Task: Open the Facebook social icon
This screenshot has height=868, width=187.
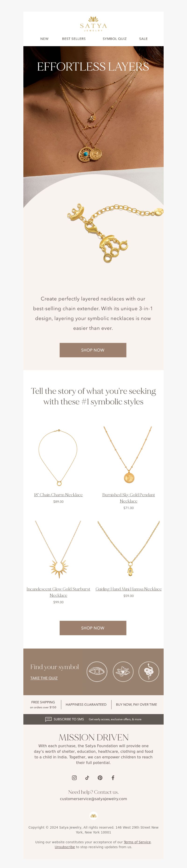Action: click(113, 777)
